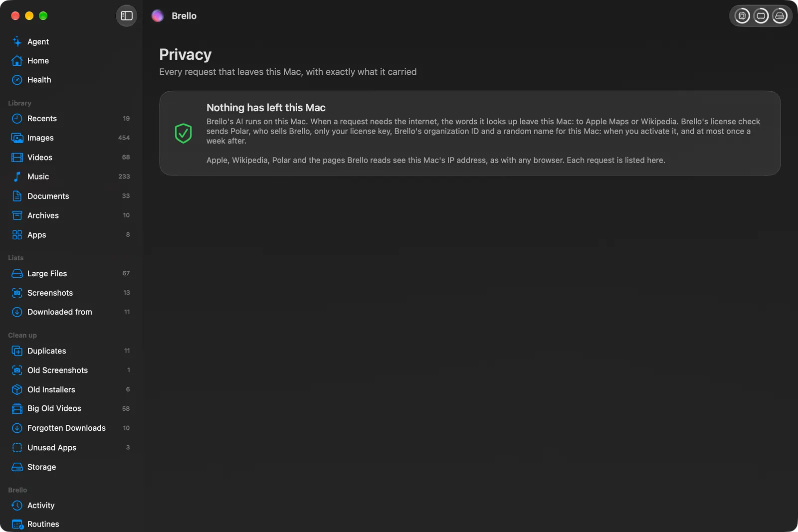Click the 'Nothing has left this Mac' heading
This screenshot has width=798, height=532.
tap(266, 108)
